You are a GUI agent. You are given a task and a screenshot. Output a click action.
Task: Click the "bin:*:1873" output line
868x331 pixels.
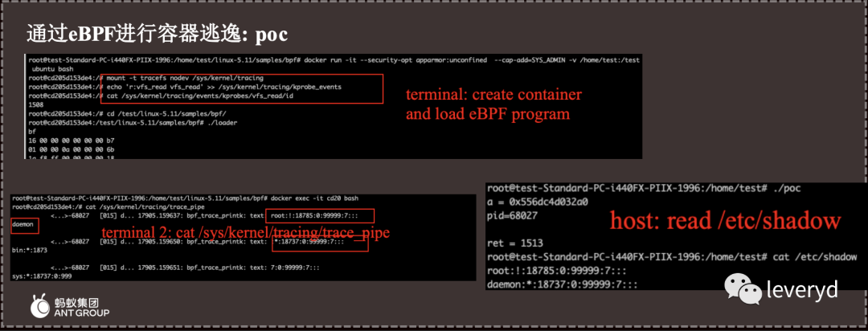29,251
